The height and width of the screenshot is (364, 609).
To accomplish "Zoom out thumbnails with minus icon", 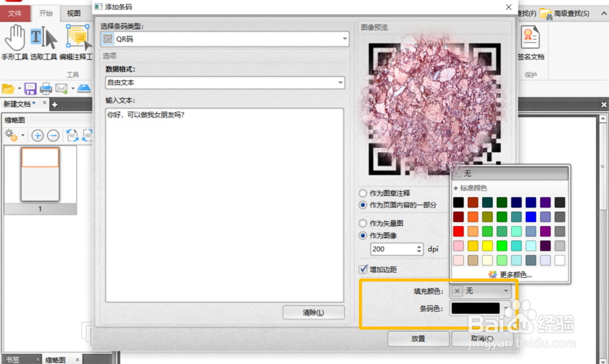I will pyautogui.click(x=53, y=135).
